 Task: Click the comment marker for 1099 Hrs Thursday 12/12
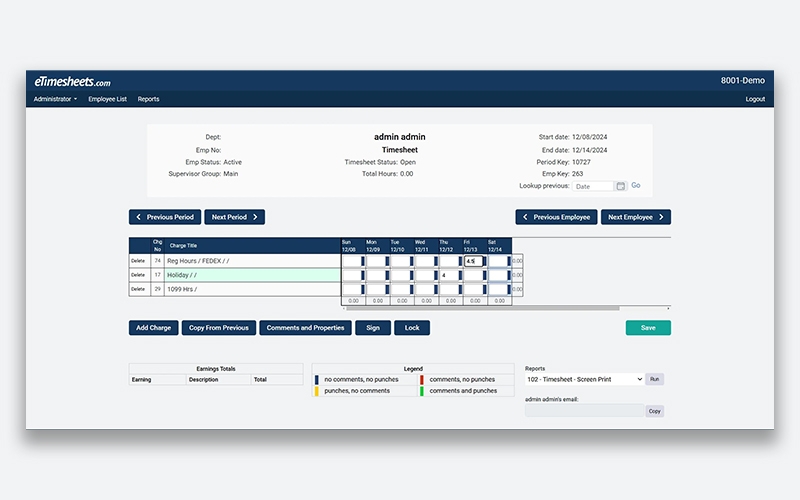coord(460,289)
